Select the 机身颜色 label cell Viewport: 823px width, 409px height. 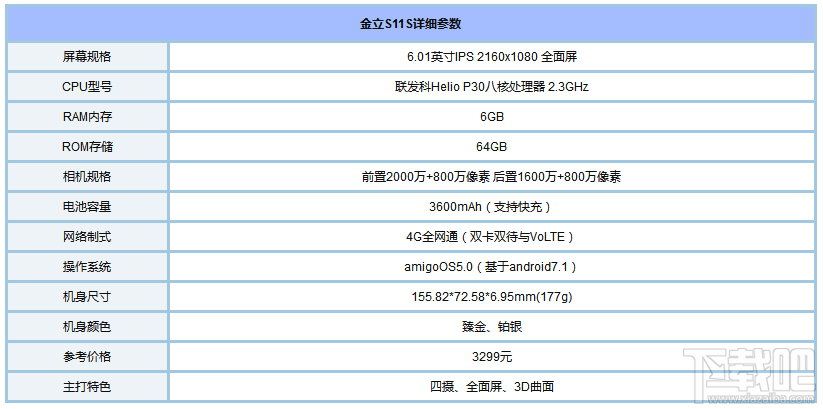[x=87, y=327]
